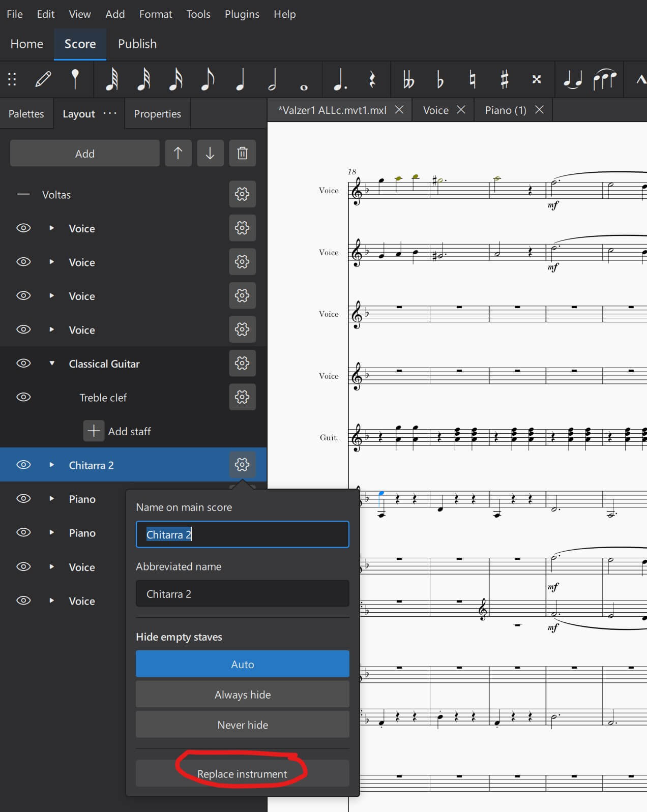Expand the Chitarra 2 instrument
The height and width of the screenshot is (812, 647).
point(52,465)
